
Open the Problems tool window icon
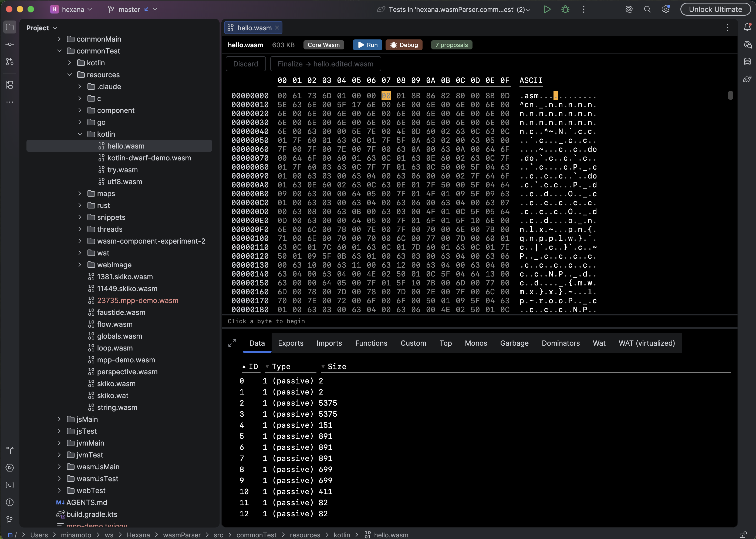click(x=10, y=502)
